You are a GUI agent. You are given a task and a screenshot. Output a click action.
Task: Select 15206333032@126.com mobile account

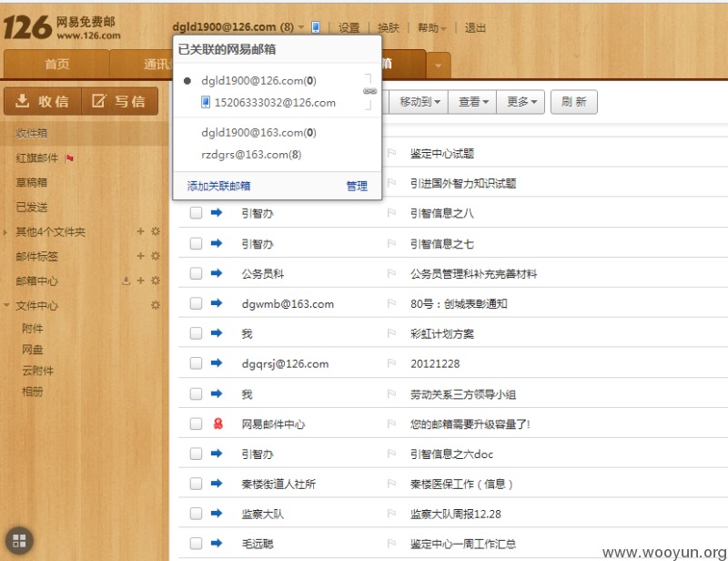(268, 102)
